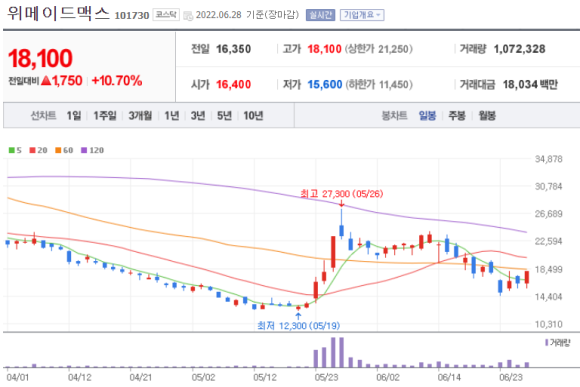Select the 3개월 line chart tab
This screenshot has width=580, height=387.
140,116
